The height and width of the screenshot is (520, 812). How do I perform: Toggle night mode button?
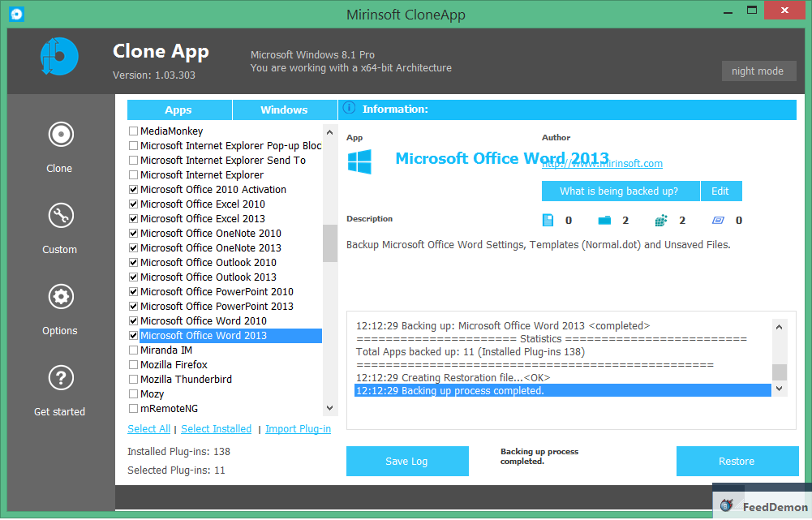[758, 71]
